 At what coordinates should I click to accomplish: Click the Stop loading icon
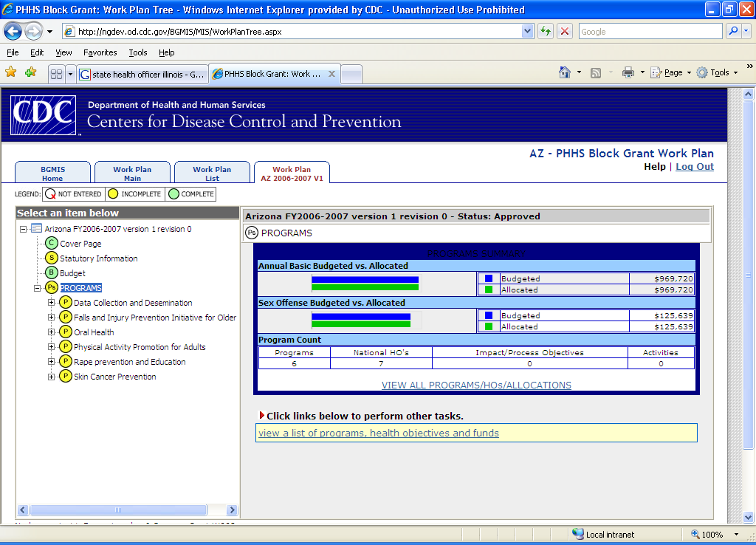click(565, 32)
